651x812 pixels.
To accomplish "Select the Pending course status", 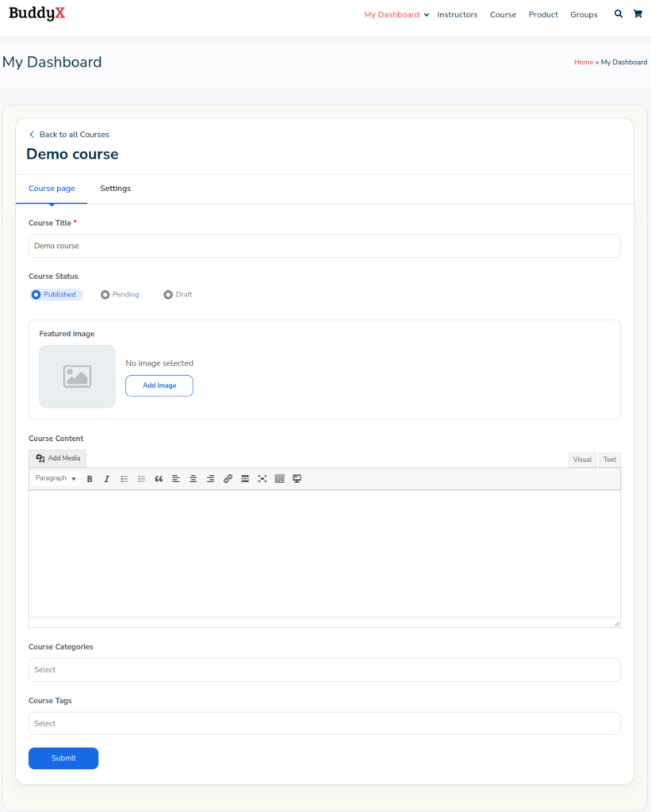I will [x=105, y=294].
